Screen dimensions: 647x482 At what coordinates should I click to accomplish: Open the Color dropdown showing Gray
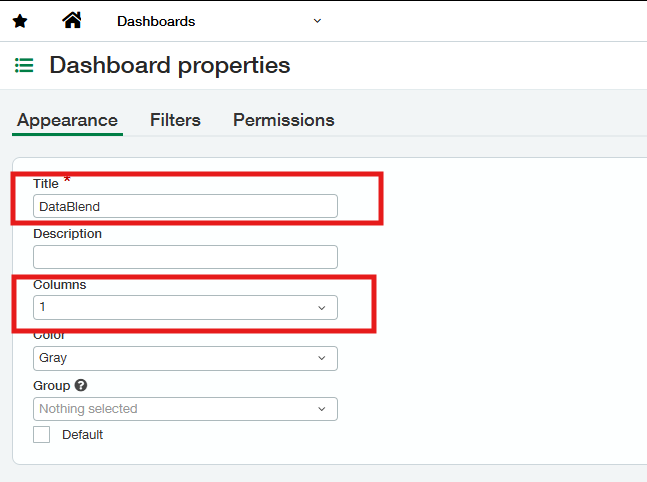click(x=185, y=358)
